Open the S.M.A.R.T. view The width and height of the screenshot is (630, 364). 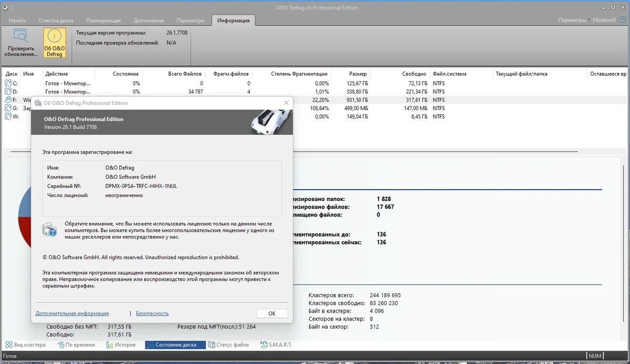(276, 345)
